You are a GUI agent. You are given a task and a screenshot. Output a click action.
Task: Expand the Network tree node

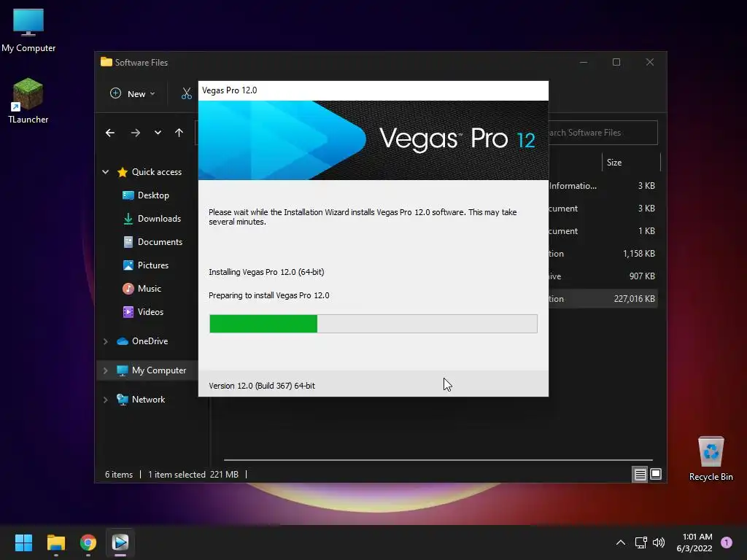(105, 400)
